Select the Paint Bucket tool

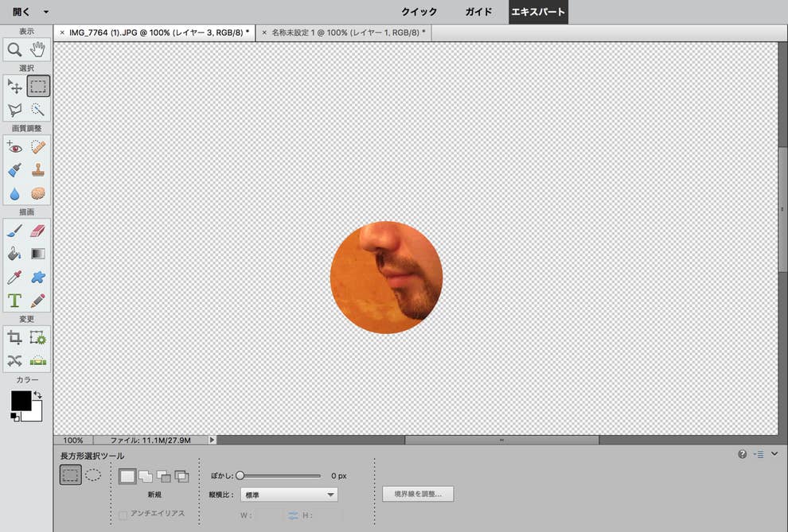coord(14,254)
